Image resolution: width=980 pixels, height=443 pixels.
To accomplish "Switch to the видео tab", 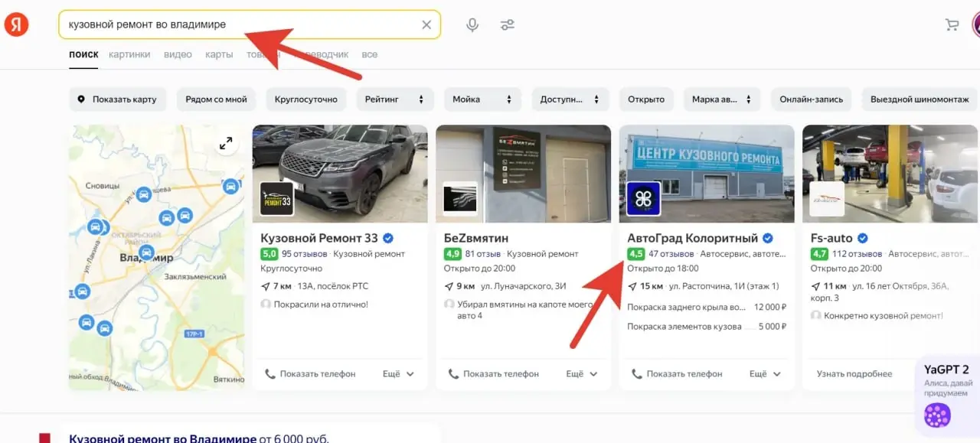I will 178,54.
